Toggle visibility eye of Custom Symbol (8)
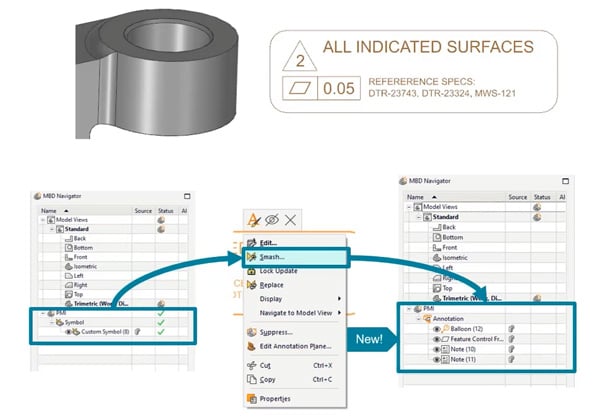This screenshot has height=418, width=600. (68, 332)
